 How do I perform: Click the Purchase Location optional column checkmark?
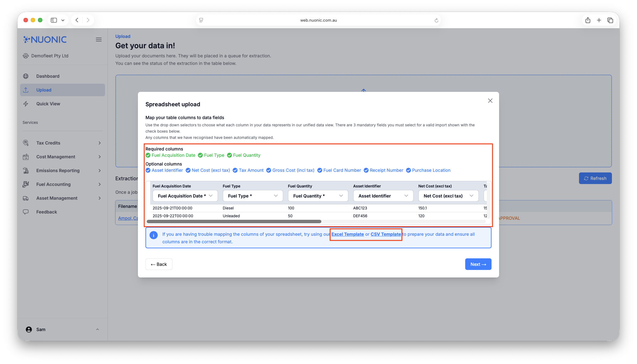(x=408, y=170)
